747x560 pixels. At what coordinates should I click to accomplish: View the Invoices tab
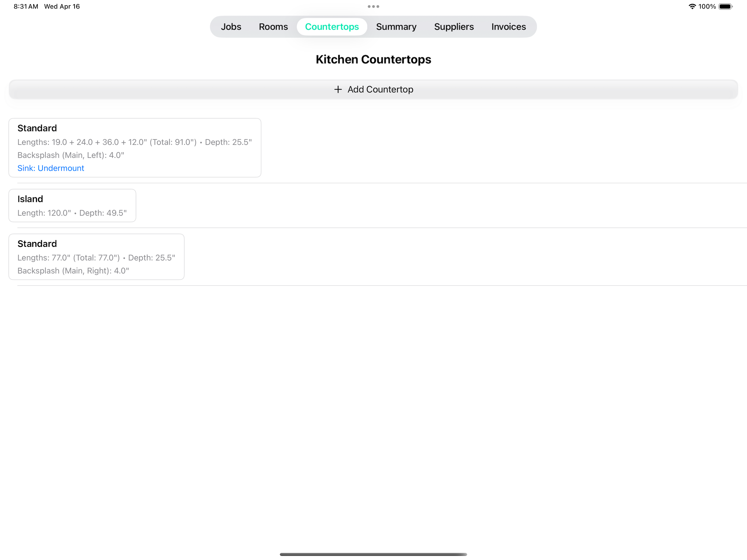(508, 27)
